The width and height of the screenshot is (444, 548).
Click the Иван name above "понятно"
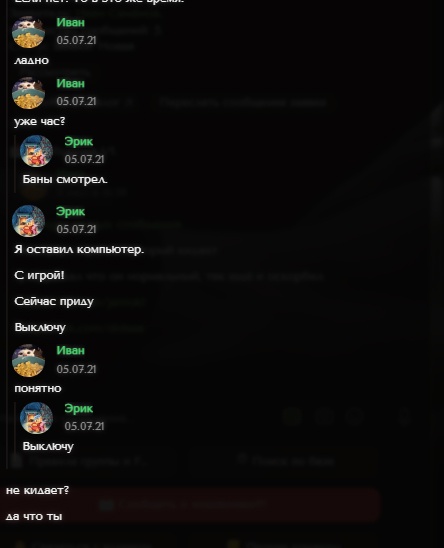click(x=71, y=351)
